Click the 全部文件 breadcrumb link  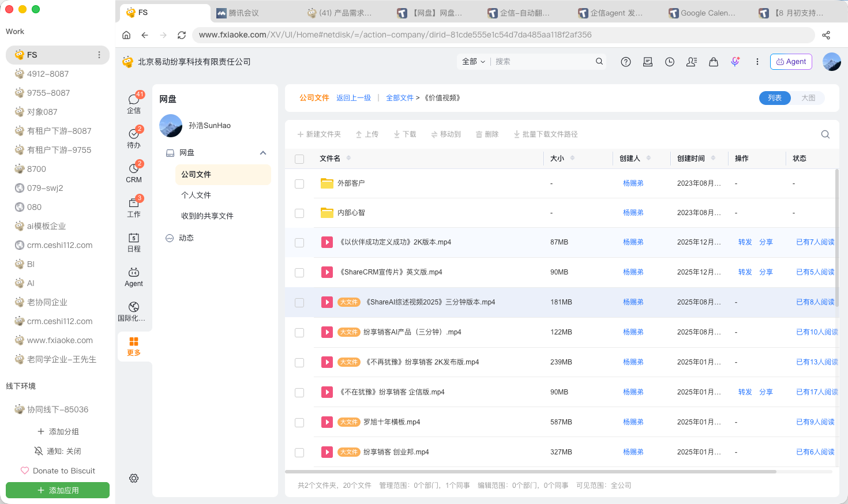(400, 98)
